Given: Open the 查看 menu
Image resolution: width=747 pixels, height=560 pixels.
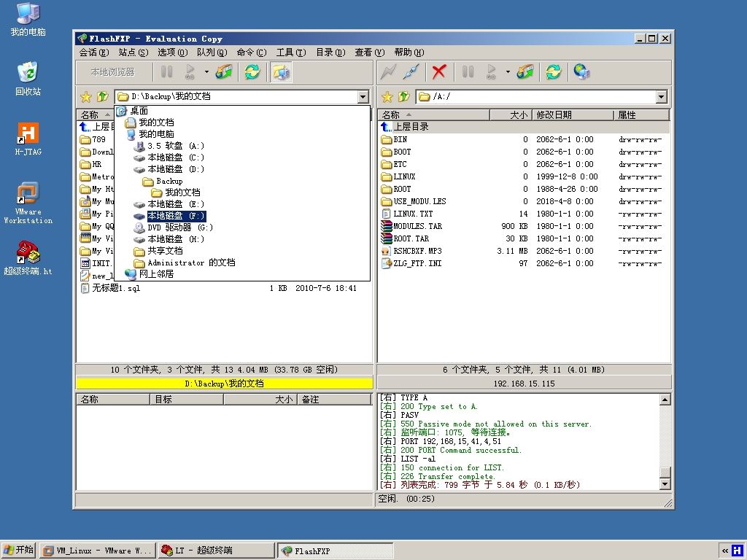Looking at the screenshot, I should (370, 52).
